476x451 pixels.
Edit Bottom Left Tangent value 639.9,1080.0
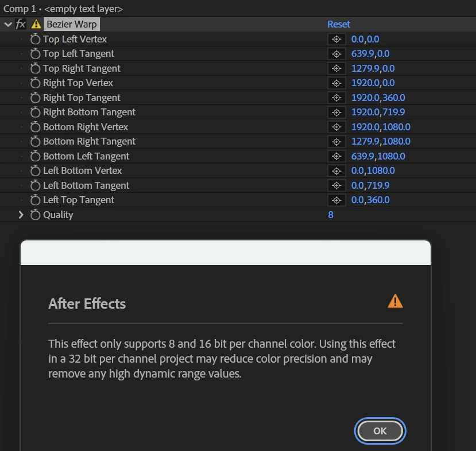tap(378, 156)
